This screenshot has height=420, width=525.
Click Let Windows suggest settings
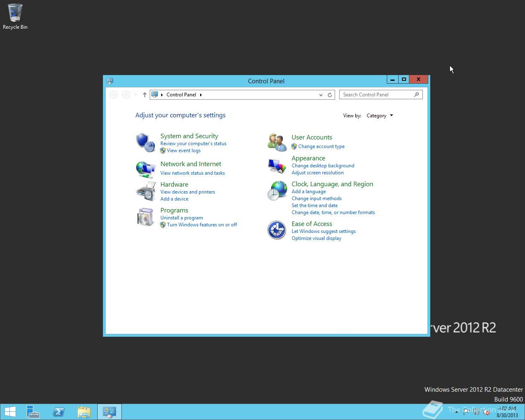coord(324,231)
